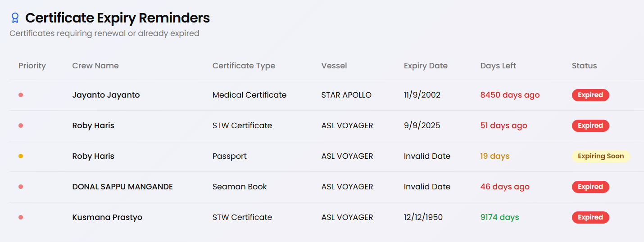Viewport: 644px width, 242px height.
Task: Click the red priority dot for DONAL SAPPU MANGANDE
Action: (x=21, y=187)
